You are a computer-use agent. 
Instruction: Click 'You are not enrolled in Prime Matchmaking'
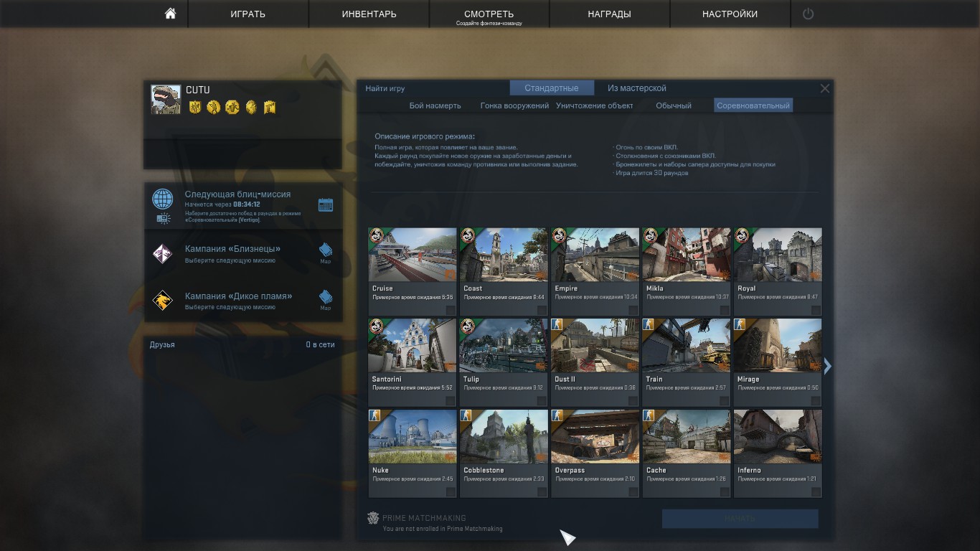point(443,529)
